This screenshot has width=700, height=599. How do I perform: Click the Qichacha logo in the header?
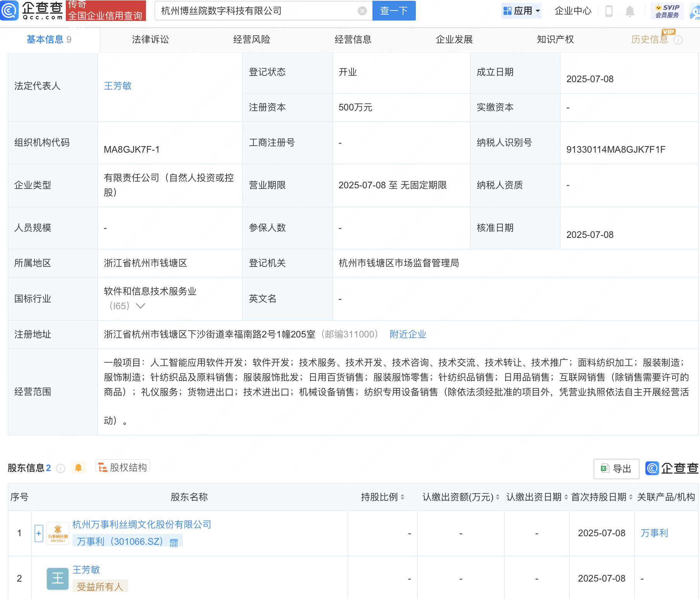[32, 10]
